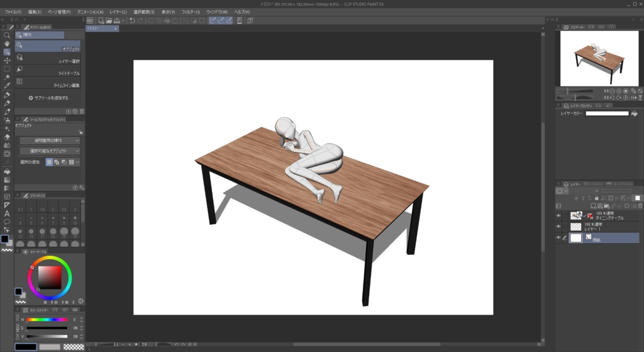Click サブツールを追加する button
Screen dimensions: 644x352
48,98
